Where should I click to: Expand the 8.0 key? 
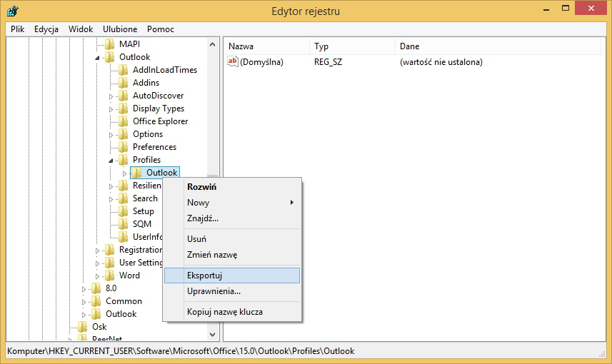click(84, 289)
